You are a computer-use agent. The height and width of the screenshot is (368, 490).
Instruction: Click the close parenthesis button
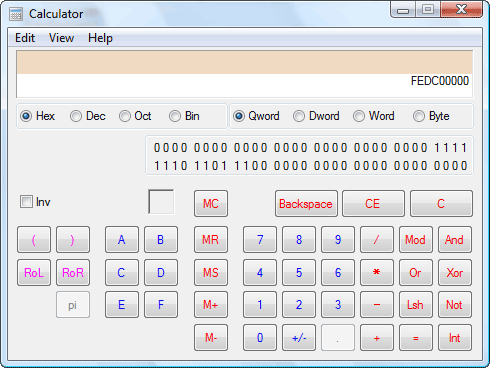point(73,240)
